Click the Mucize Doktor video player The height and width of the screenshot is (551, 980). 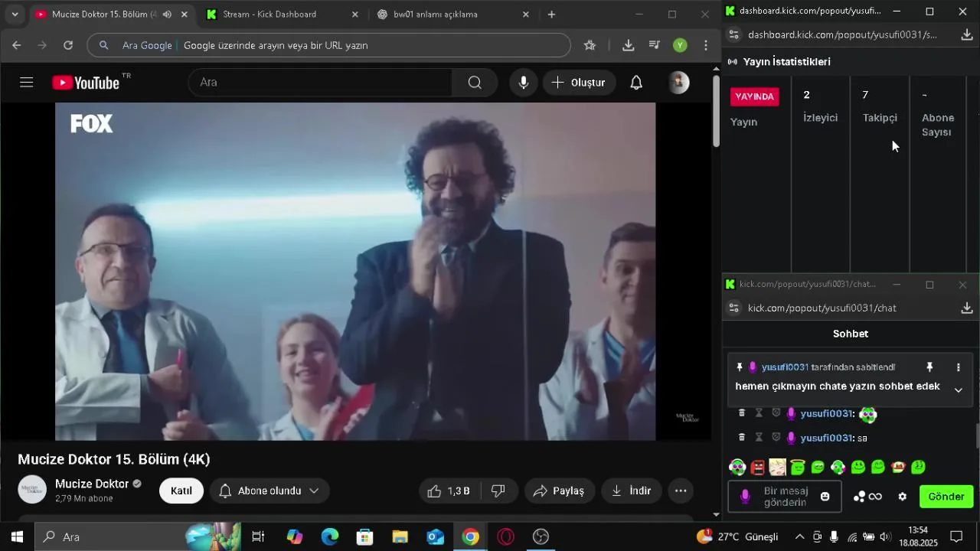coord(355,272)
